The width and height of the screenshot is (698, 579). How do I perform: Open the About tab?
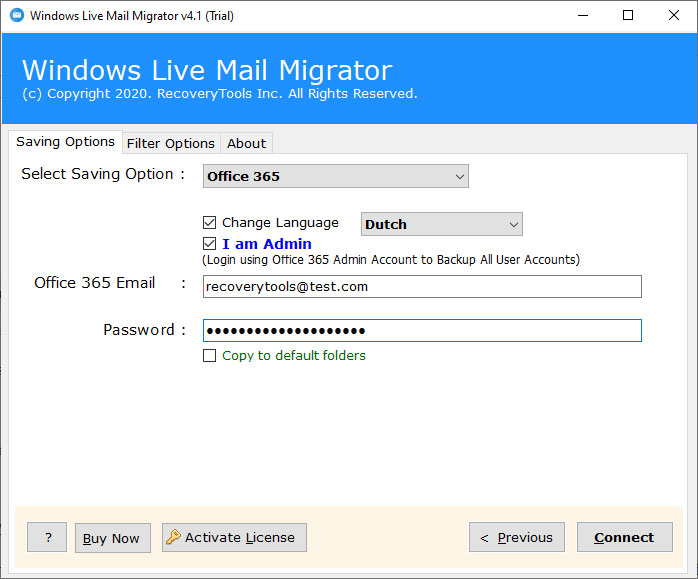point(246,143)
